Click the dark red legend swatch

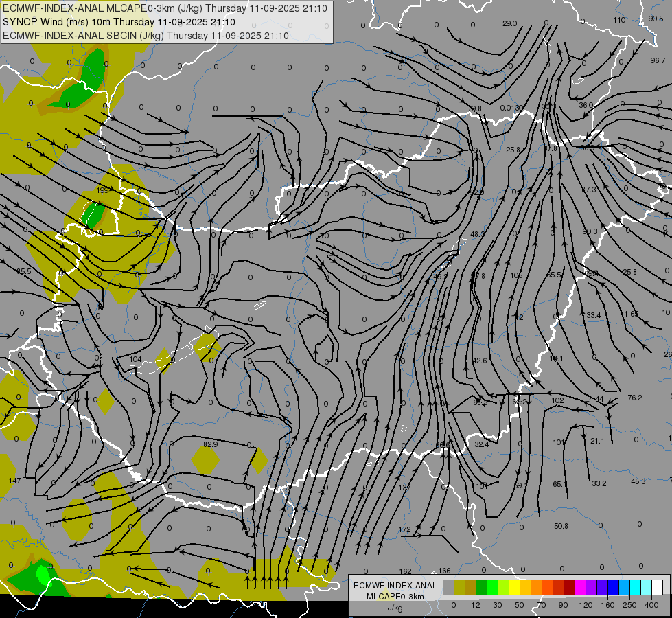[570, 587]
